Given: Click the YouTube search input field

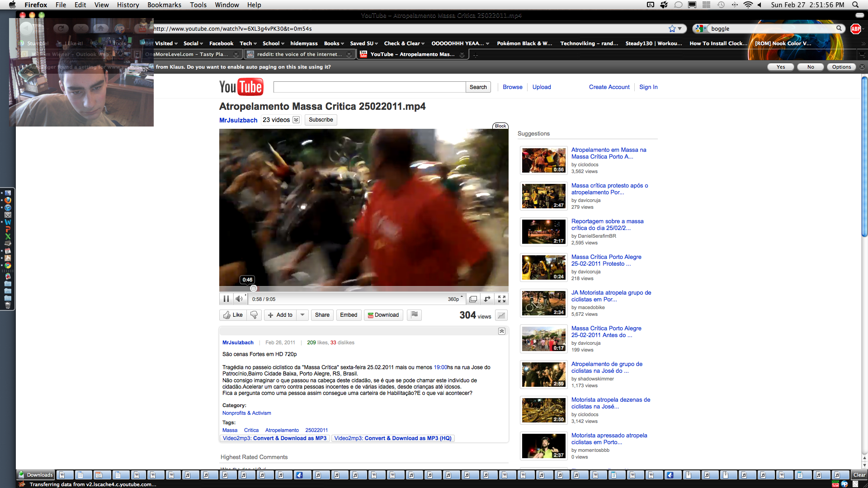Looking at the screenshot, I should [369, 87].
